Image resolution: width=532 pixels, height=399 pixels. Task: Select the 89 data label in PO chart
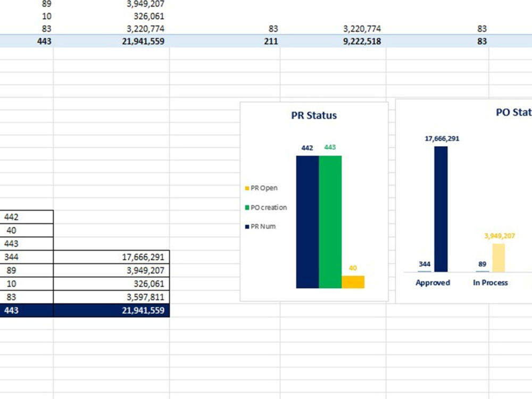(482, 264)
